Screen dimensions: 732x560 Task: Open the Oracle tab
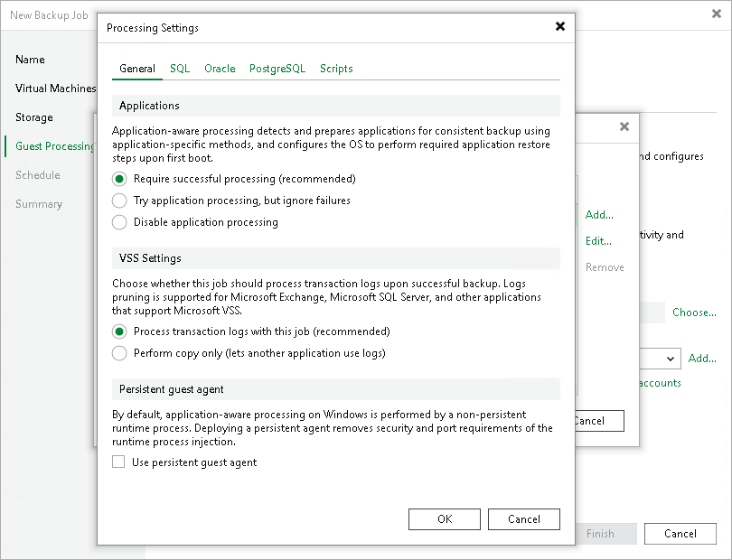pyautogui.click(x=220, y=69)
